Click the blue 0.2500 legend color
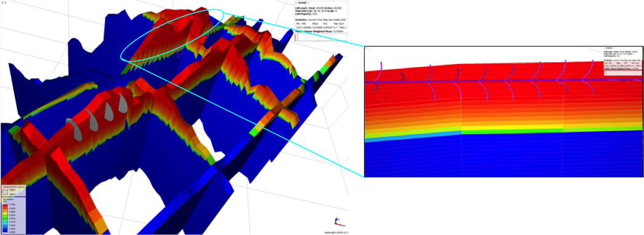 pyautogui.click(x=5, y=231)
